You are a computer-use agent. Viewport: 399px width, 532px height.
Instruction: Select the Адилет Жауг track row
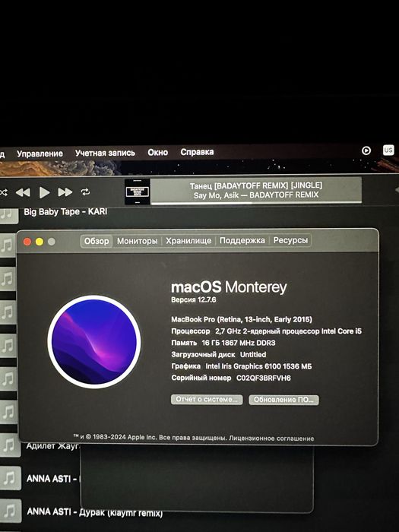[x=52, y=446]
